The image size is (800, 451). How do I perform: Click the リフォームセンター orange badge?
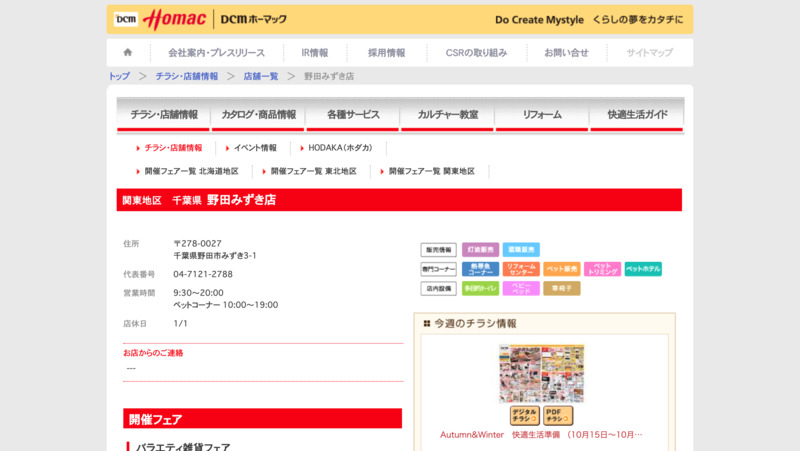click(x=521, y=269)
